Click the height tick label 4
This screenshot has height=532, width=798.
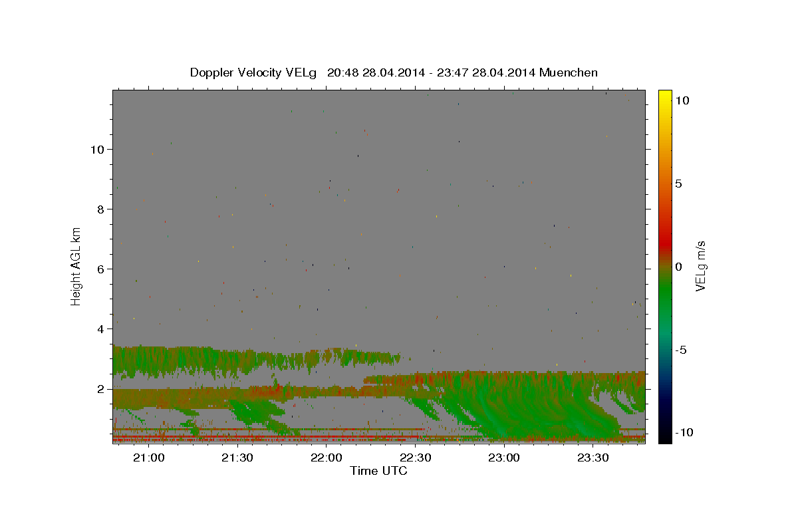tap(102, 329)
